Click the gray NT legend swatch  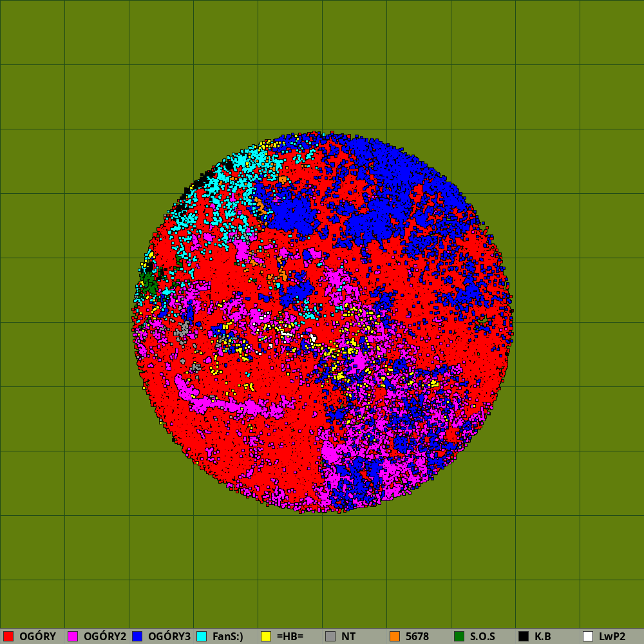pos(330,636)
